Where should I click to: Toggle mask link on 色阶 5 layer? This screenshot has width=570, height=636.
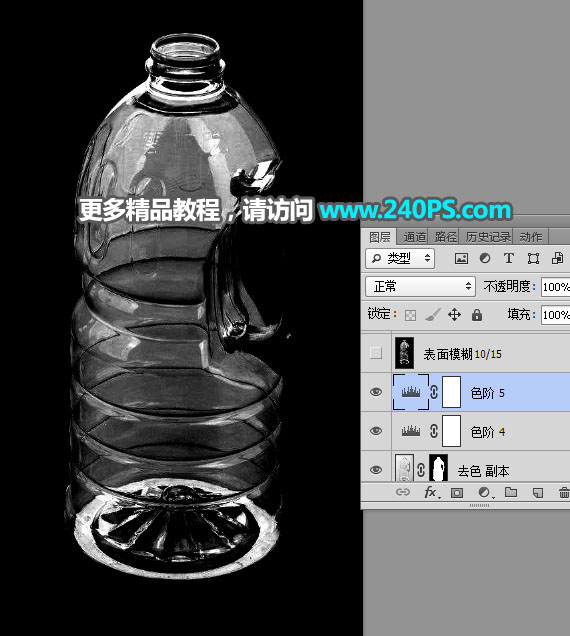point(434,392)
